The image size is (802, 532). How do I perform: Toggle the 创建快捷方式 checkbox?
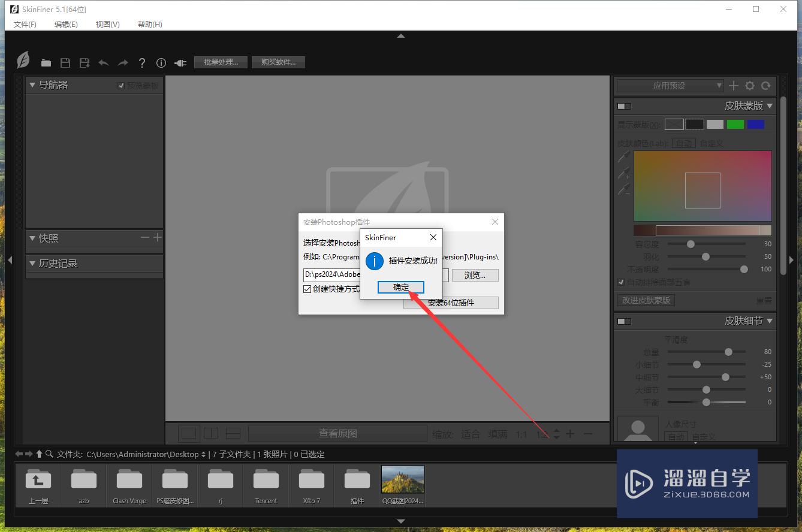click(307, 289)
